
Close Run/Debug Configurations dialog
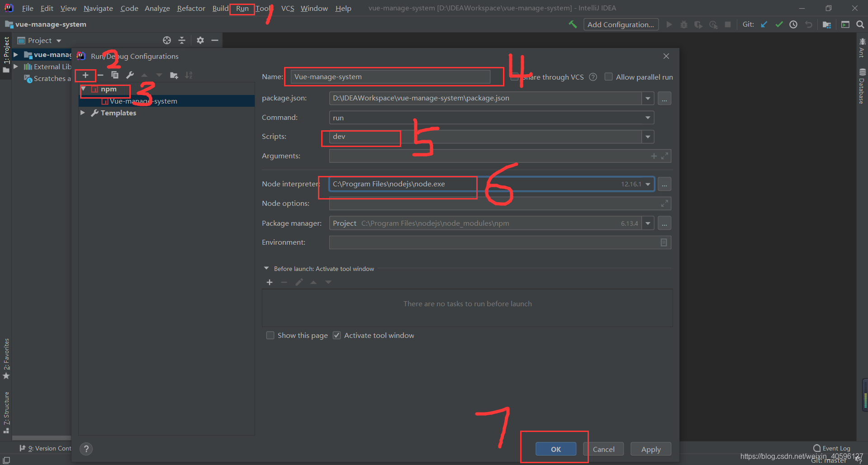(x=666, y=56)
